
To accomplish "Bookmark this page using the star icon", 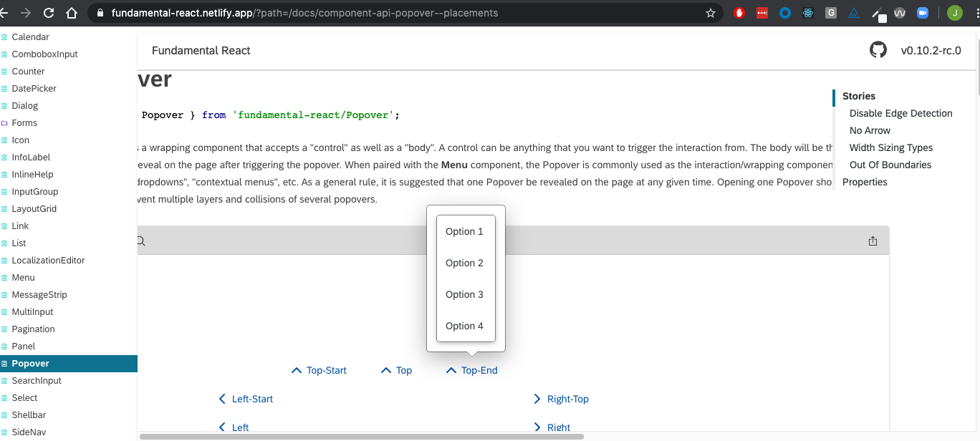I will coord(710,12).
